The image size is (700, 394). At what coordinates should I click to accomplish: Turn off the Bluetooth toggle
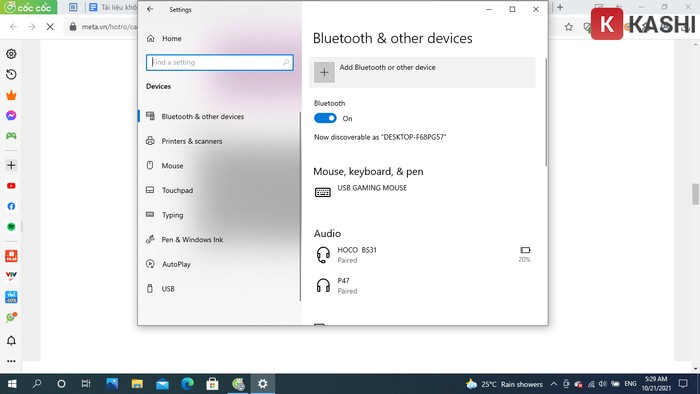325,118
